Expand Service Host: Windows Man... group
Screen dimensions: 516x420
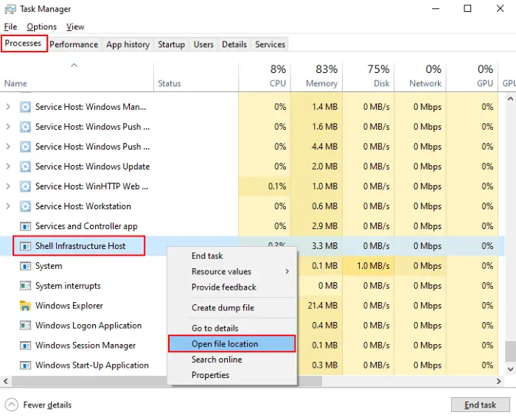8,107
